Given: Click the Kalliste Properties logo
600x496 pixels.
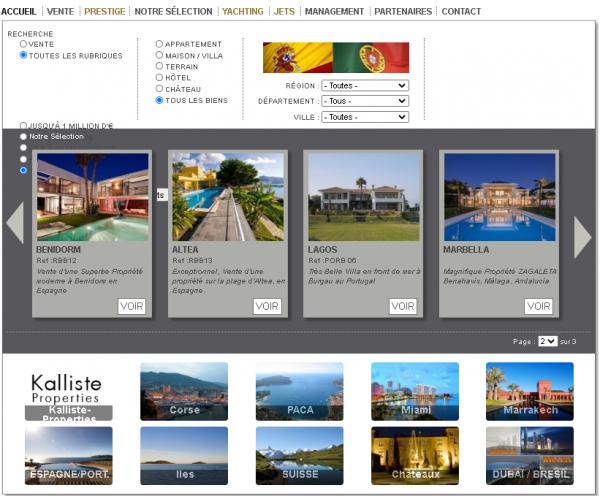Looking at the screenshot, I should pyautogui.click(x=68, y=390).
